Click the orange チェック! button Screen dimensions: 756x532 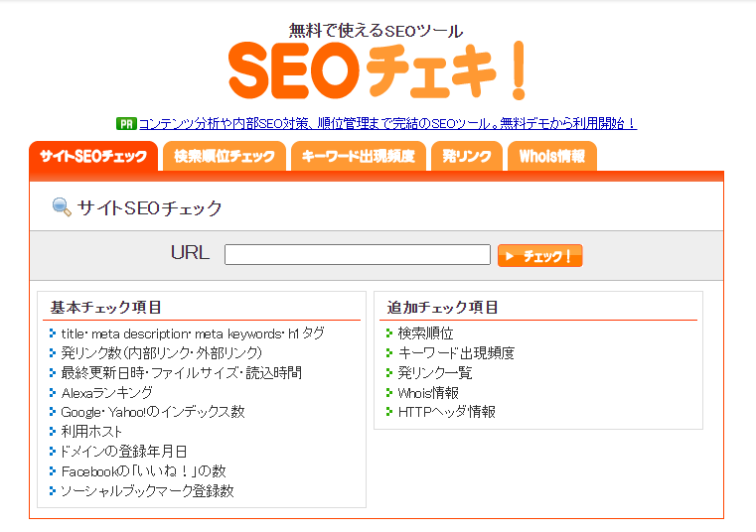[x=540, y=255]
